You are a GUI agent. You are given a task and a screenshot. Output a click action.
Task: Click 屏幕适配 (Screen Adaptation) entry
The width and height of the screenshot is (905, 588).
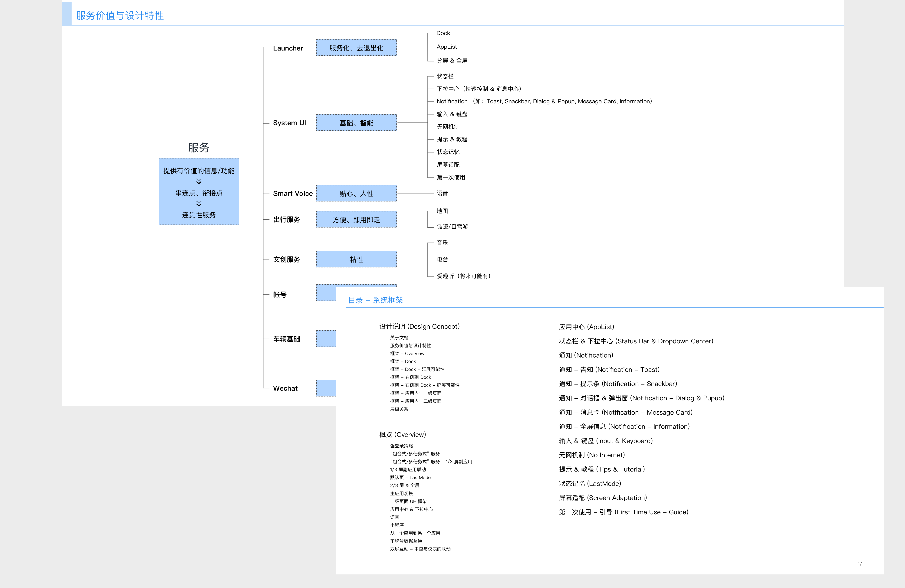603,498
